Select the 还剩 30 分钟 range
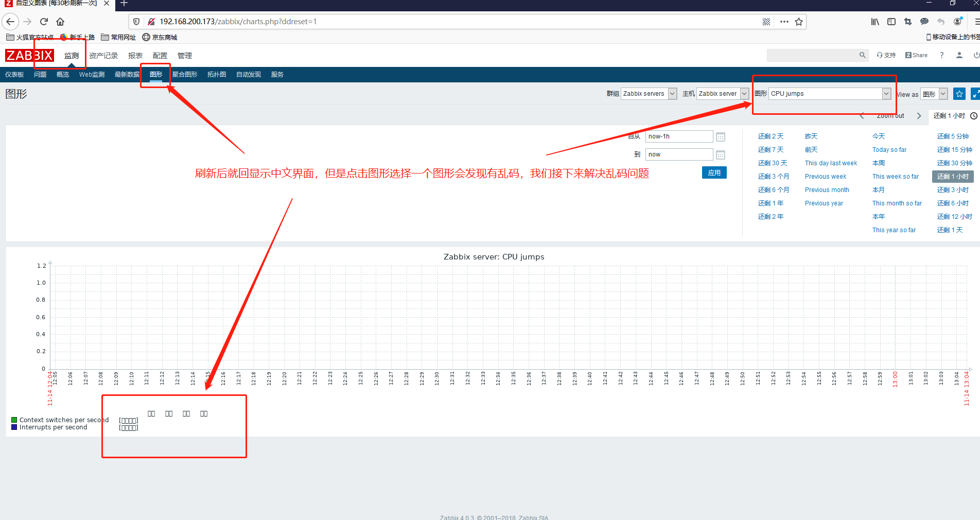This screenshot has width=980, height=520. [955, 163]
